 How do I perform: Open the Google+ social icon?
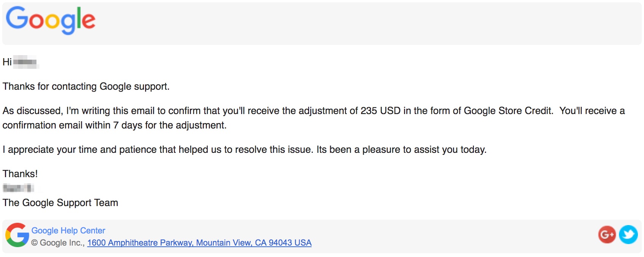click(607, 235)
